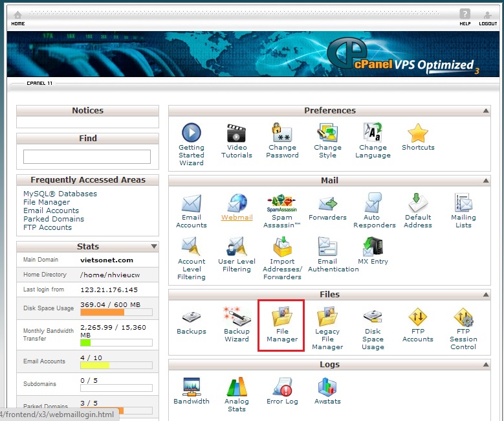The image size is (504, 421).
Task: Open Awstats
Action: click(327, 391)
